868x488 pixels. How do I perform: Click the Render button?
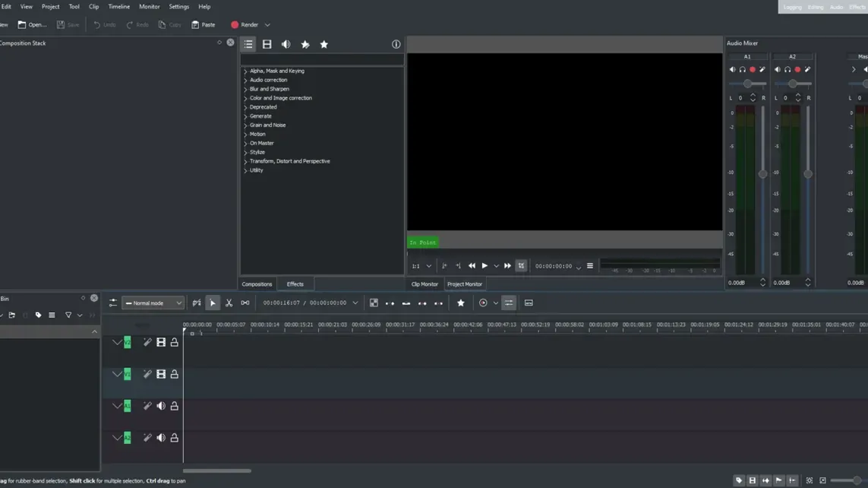pyautogui.click(x=245, y=25)
